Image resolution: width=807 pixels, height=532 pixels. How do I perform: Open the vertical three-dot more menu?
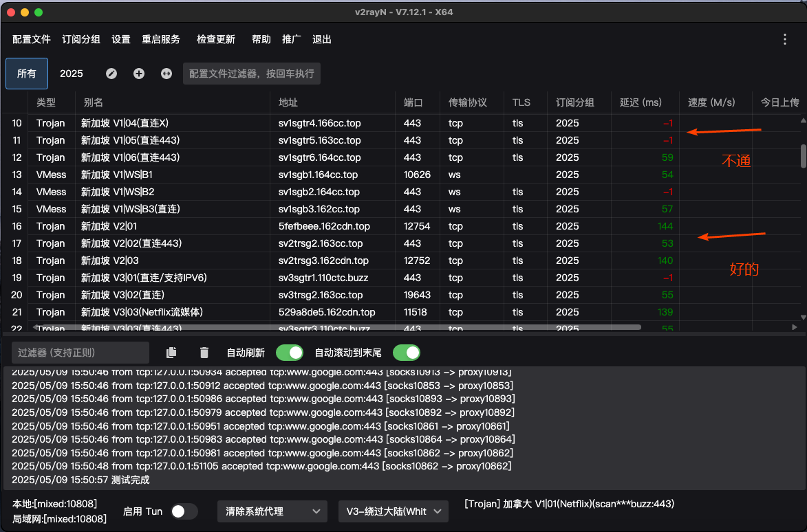pyautogui.click(x=785, y=40)
